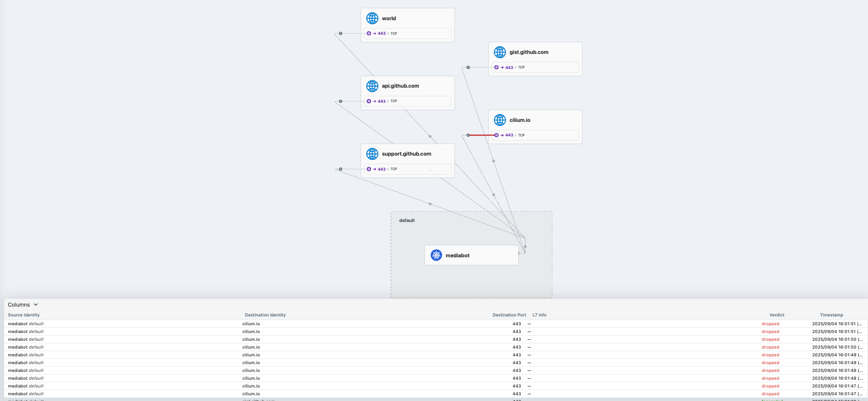Select the api.github.com card title
The height and width of the screenshot is (401, 868).
coord(401,86)
